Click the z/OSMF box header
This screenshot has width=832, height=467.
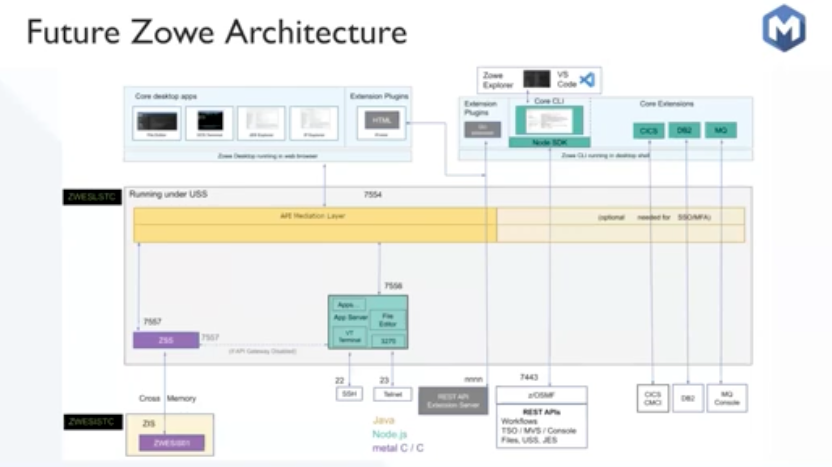click(x=541, y=395)
